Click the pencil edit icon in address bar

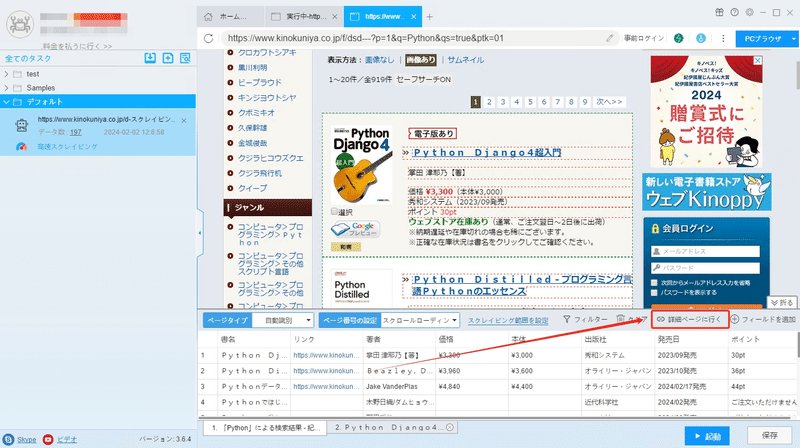point(609,38)
